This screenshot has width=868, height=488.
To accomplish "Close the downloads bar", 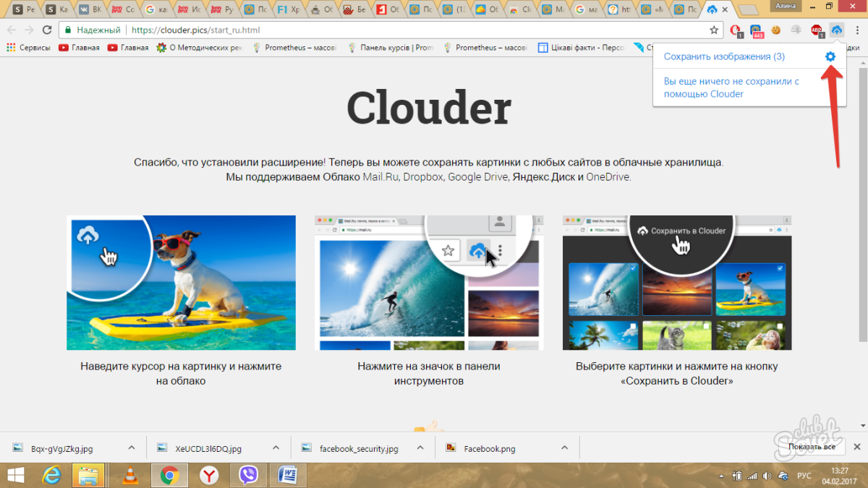I will coord(857,448).
